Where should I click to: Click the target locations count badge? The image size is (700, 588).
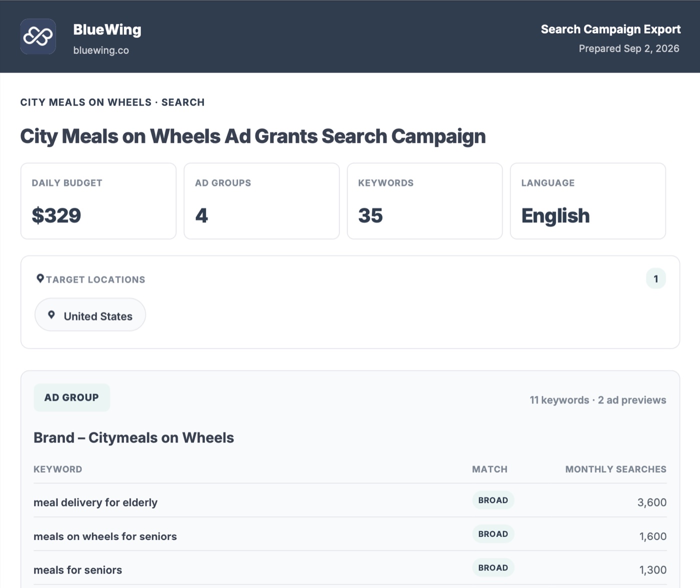(x=655, y=278)
